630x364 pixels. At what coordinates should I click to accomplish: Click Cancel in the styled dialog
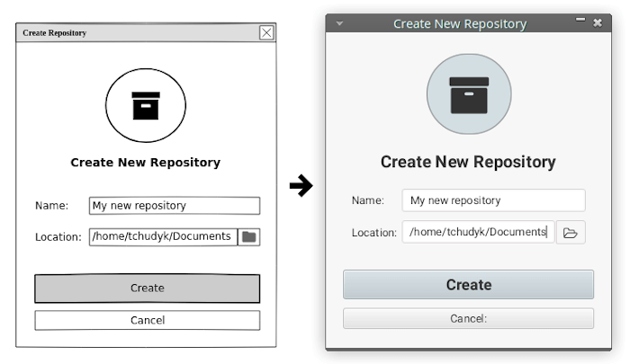(468, 318)
